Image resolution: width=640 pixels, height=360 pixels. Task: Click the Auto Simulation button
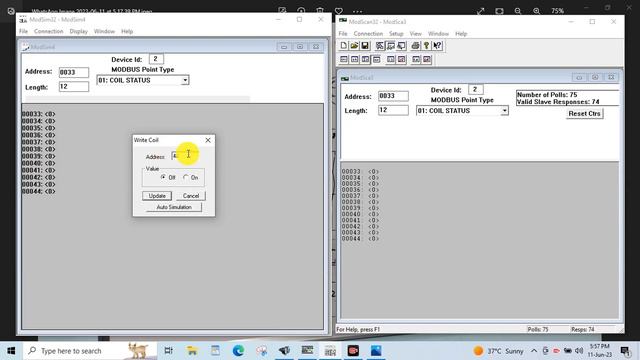(174, 207)
